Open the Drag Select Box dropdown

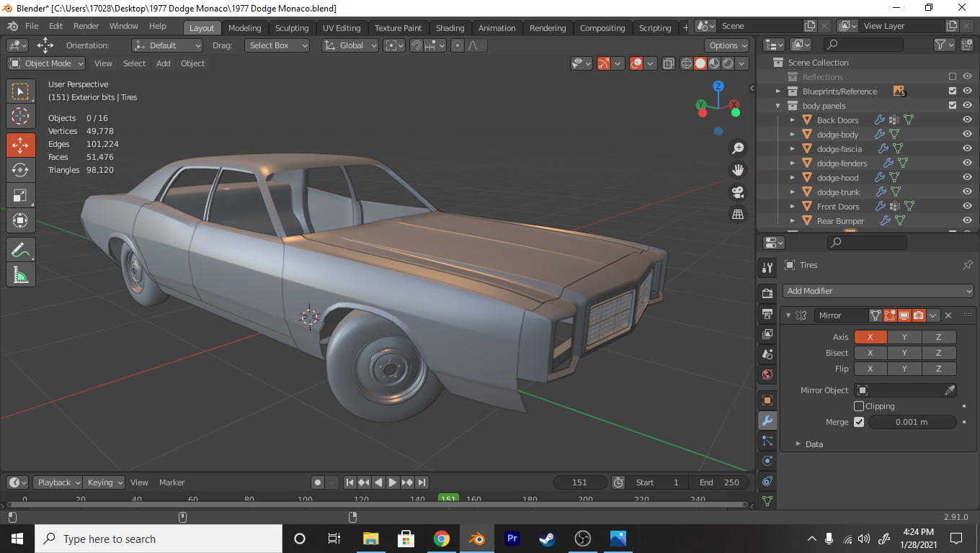(x=277, y=45)
